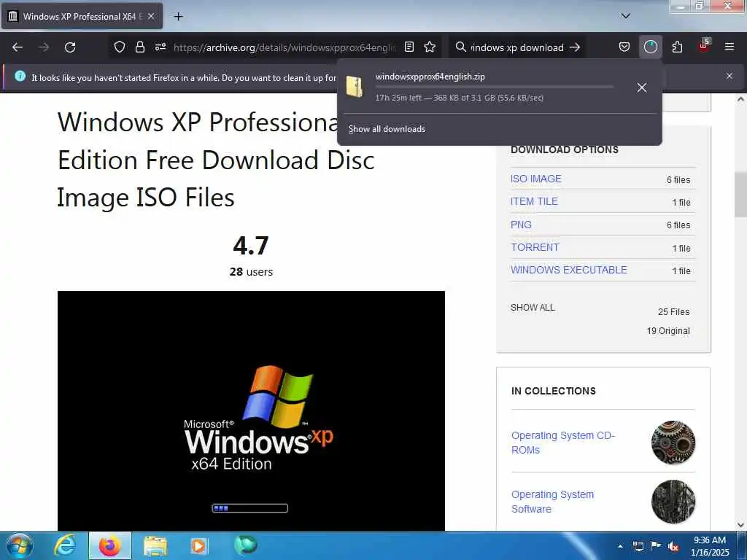Select the Windows XP Professional X64 tab
The image size is (747, 560).
click(x=82, y=16)
